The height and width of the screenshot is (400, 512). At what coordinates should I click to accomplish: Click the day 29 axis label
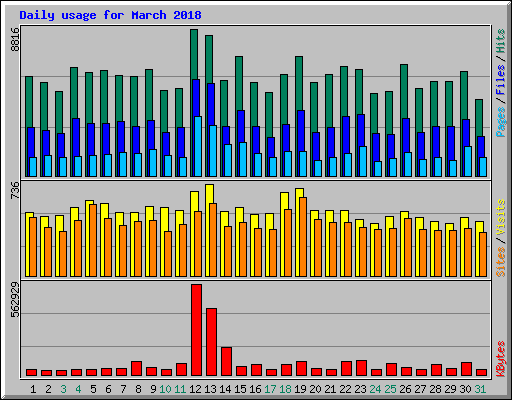(450, 389)
